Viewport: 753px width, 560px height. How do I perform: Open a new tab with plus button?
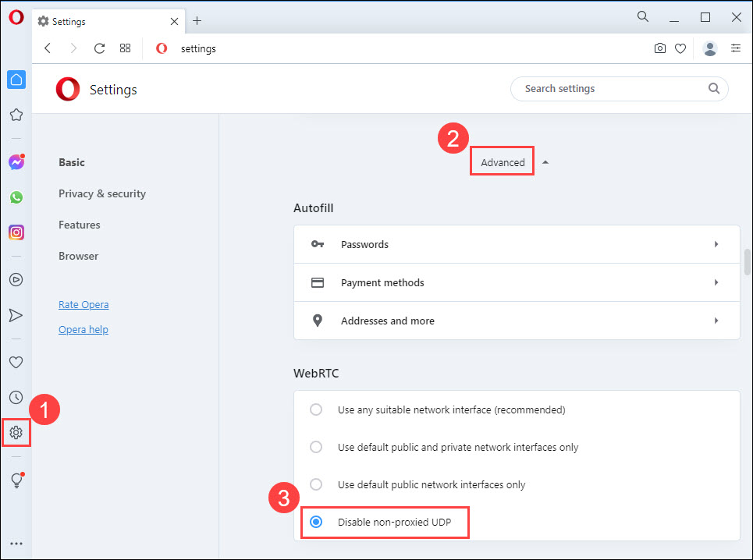click(197, 20)
